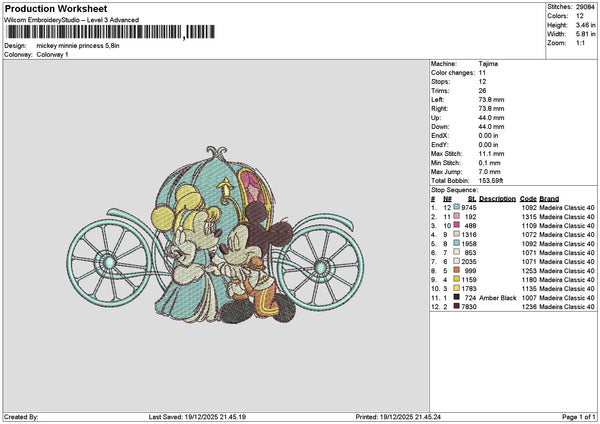Click the 'Brand' column header
Image resolution: width=600 pixels, height=424 pixels.
(x=549, y=199)
